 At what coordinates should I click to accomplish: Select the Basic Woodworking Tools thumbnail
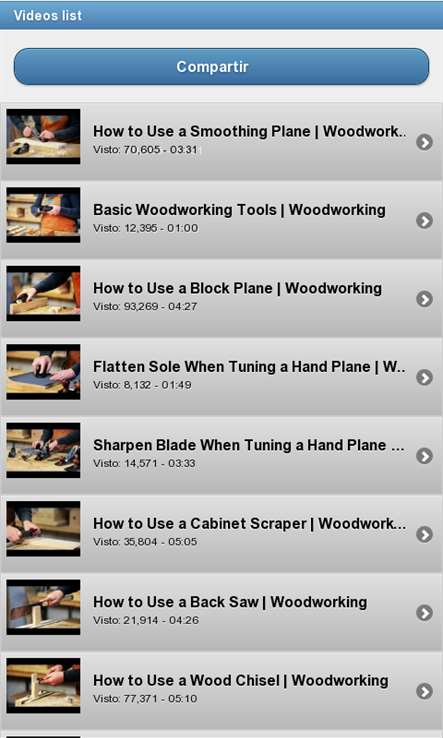pyautogui.click(x=43, y=215)
